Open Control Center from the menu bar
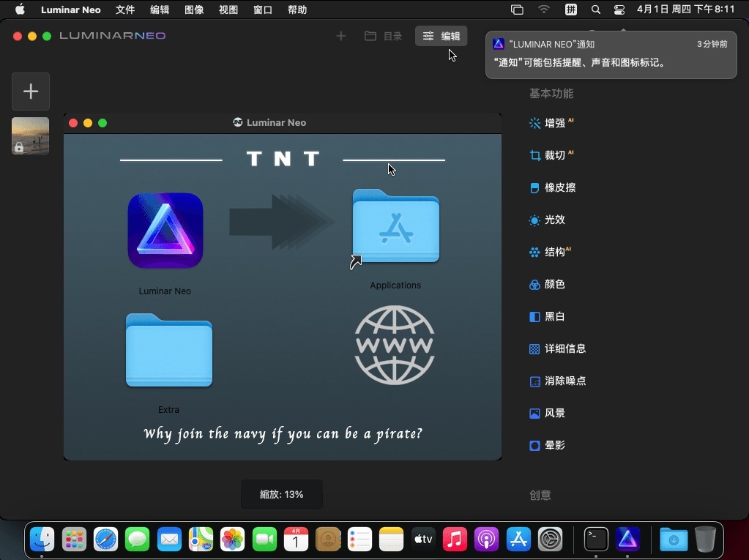This screenshot has width=749, height=560. click(x=619, y=10)
